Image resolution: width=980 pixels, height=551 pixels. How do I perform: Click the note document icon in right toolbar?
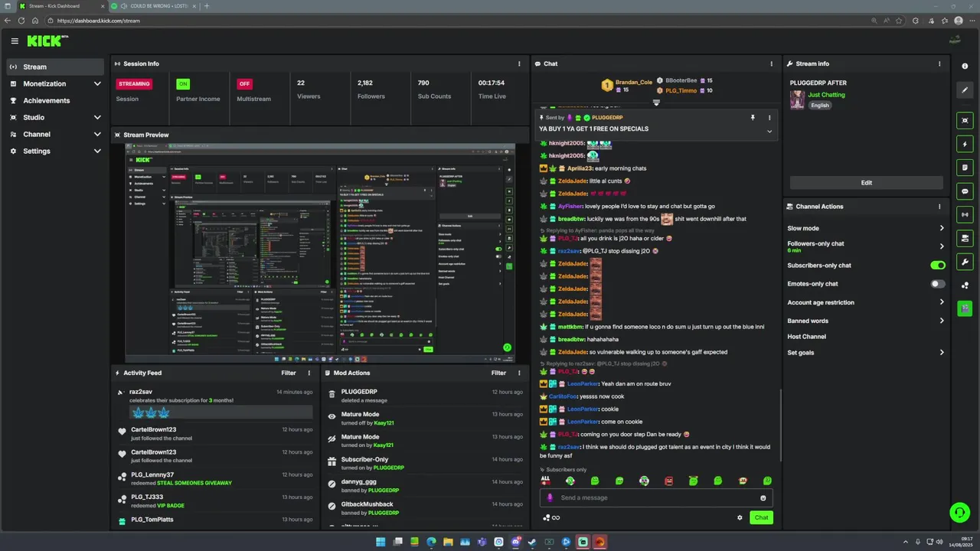965,168
